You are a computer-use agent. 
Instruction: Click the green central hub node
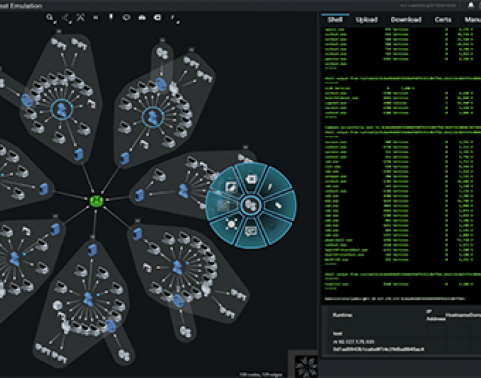click(96, 201)
